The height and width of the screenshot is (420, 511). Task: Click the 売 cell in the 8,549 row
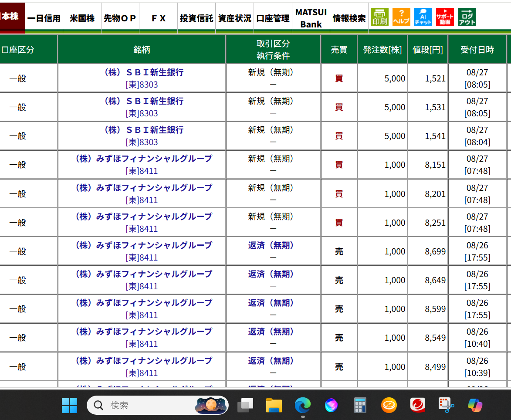(x=339, y=338)
